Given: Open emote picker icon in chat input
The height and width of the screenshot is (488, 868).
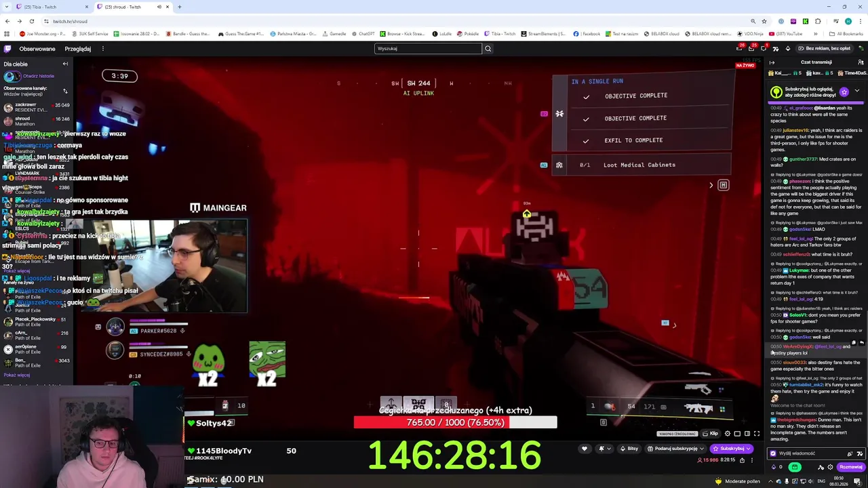Looking at the screenshot, I should (x=859, y=453).
